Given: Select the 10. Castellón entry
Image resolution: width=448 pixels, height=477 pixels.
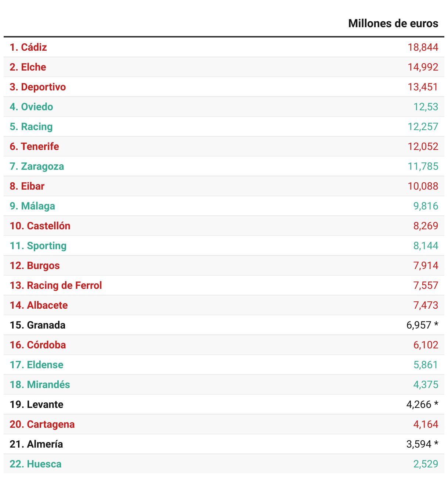Looking at the screenshot, I should [x=40, y=226].
